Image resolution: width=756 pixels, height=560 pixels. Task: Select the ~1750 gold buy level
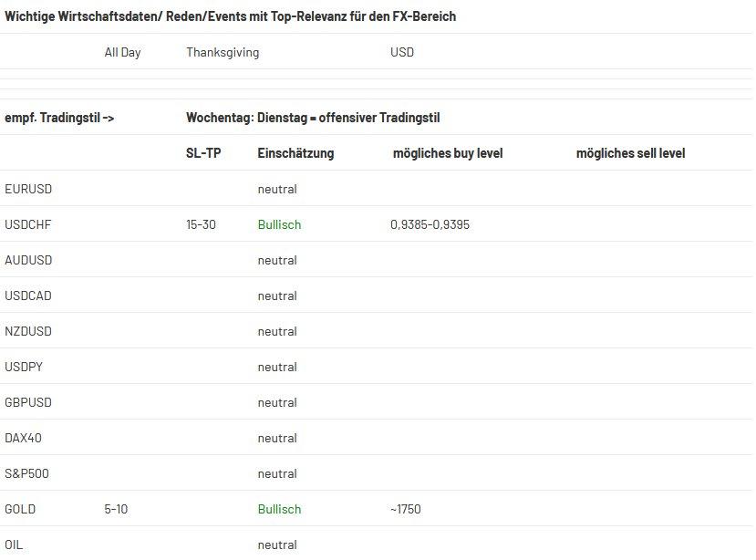click(406, 509)
